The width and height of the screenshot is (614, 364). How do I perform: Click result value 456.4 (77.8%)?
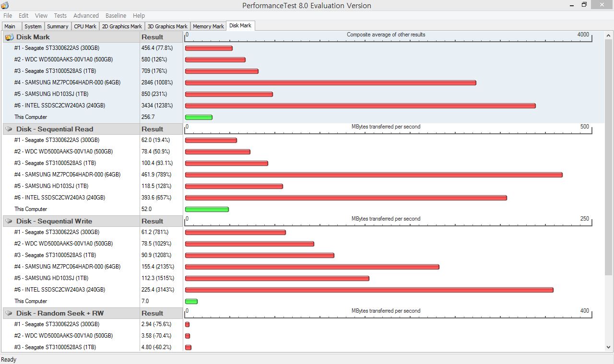click(157, 48)
